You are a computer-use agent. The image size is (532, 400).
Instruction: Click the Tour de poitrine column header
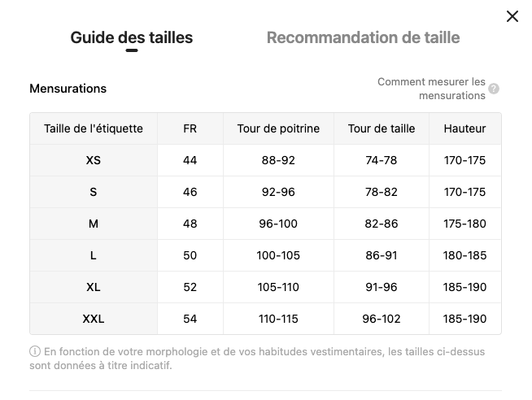coord(278,128)
